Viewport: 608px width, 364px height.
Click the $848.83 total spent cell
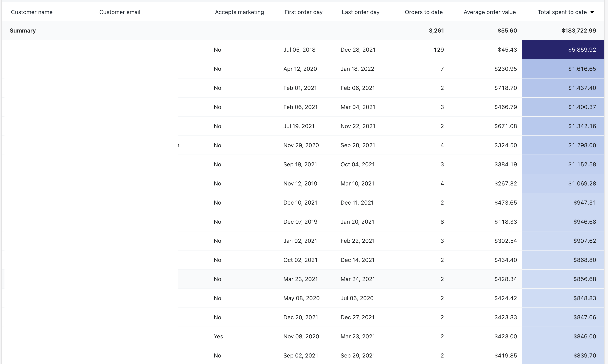pyautogui.click(x=563, y=299)
